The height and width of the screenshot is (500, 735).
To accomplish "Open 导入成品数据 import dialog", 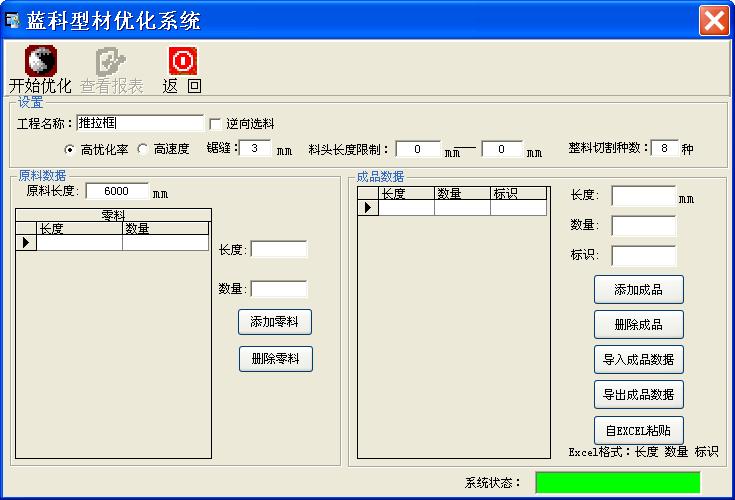I will [638, 359].
